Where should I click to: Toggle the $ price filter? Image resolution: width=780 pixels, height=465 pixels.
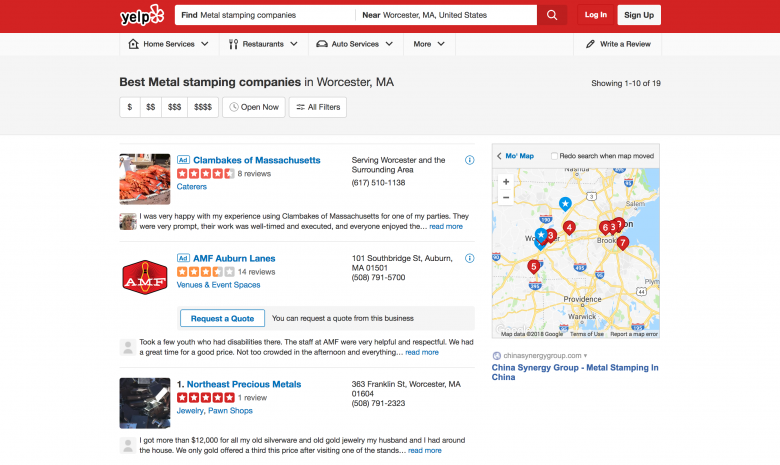click(130, 107)
